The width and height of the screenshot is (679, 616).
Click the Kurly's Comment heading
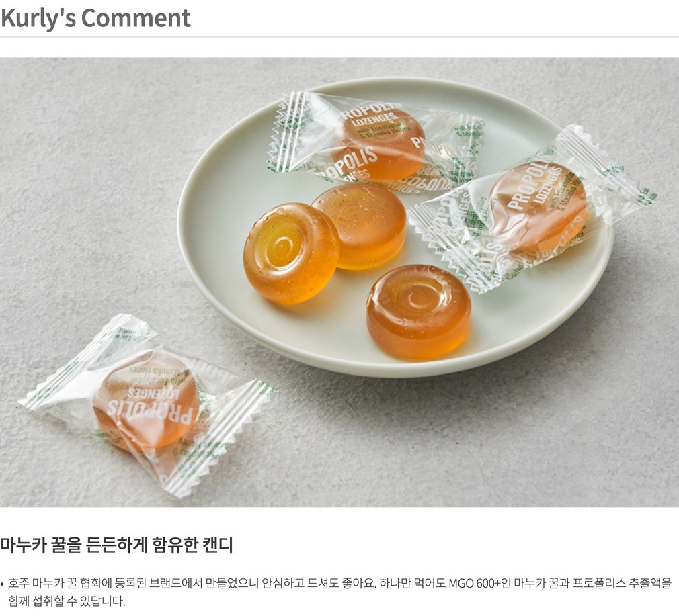pyautogui.click(x=95, y=17)
